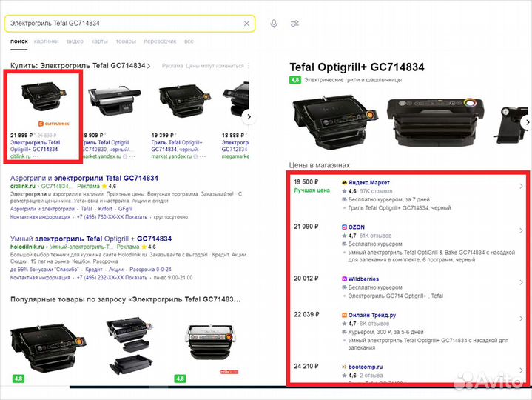Screen dimensions: 532x400
Task: Click the 'Кредит' sitelink under holodilnik.ru
Action: click(x=94, y=270)
